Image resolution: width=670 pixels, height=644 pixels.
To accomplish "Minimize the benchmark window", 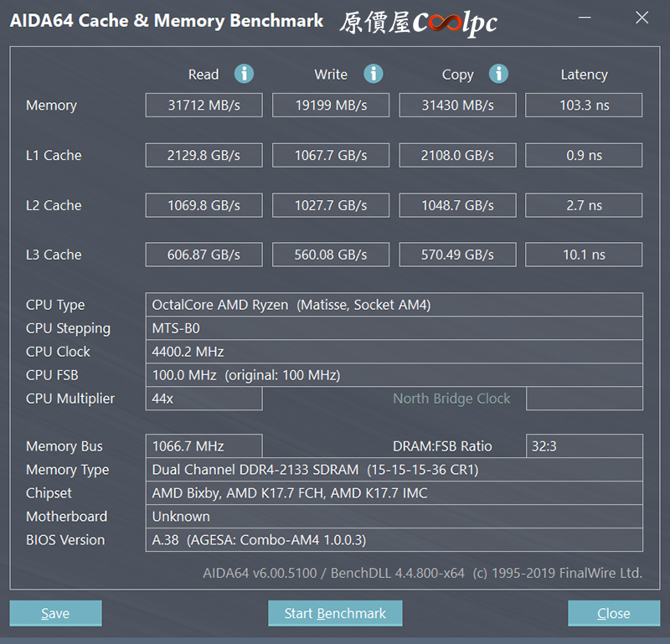I will pos(585,18).
